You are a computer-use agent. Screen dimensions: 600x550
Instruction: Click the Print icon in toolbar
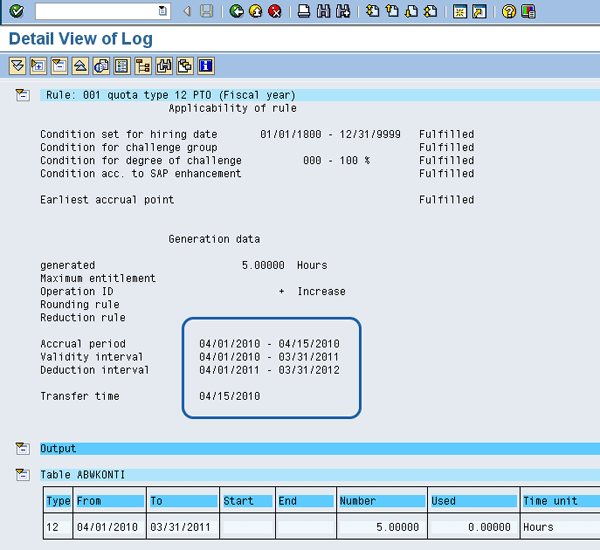[304, 12]
